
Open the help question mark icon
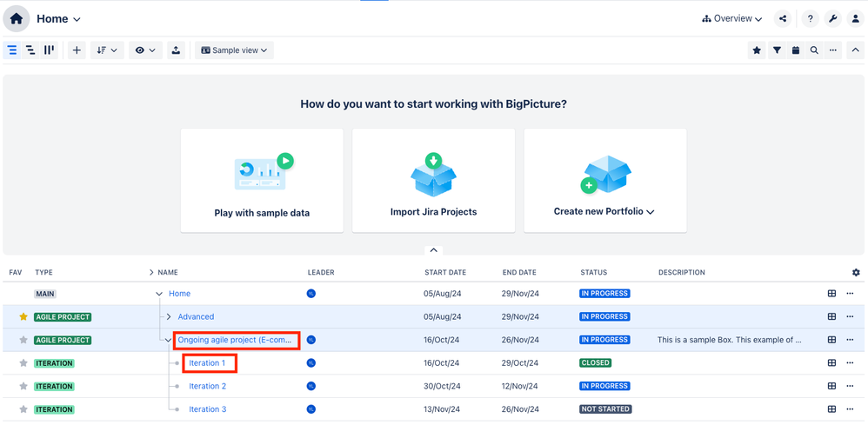pos(811,19)
